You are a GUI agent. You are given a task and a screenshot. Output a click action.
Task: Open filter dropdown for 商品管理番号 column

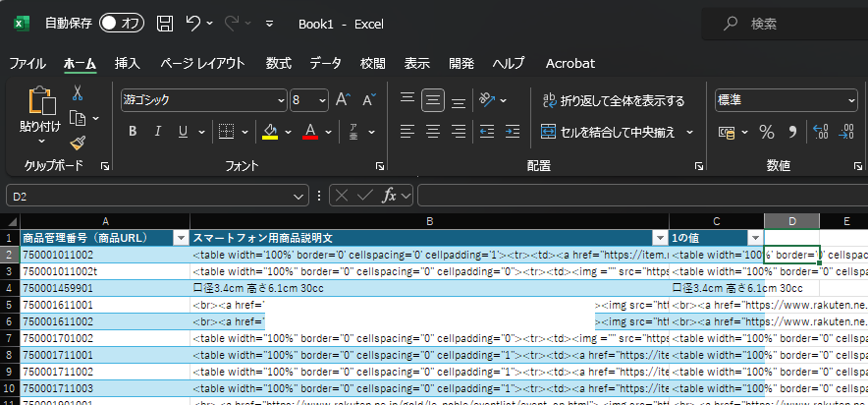coord(181,238)
